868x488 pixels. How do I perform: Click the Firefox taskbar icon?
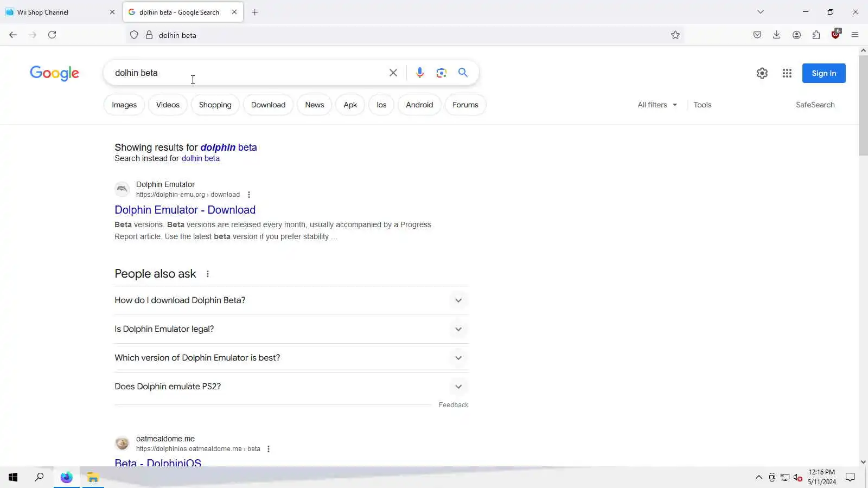(x=66, y=477)
